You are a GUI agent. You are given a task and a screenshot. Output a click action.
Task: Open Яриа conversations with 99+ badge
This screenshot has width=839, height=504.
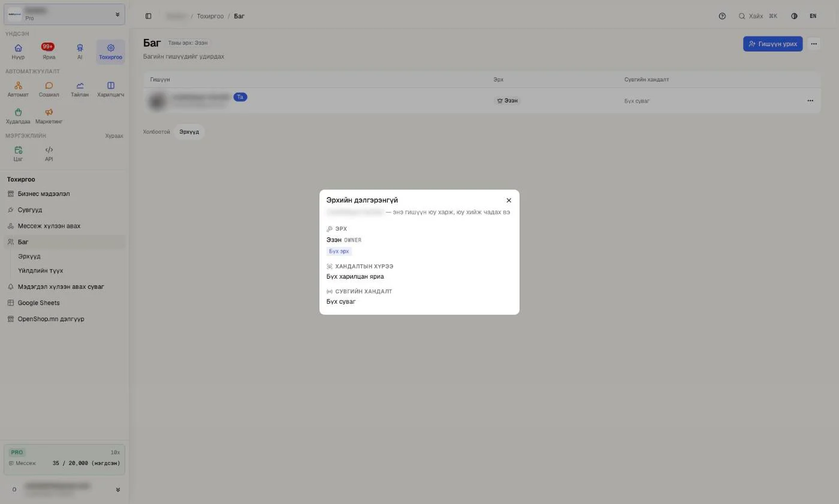click(x=49, y=52)
